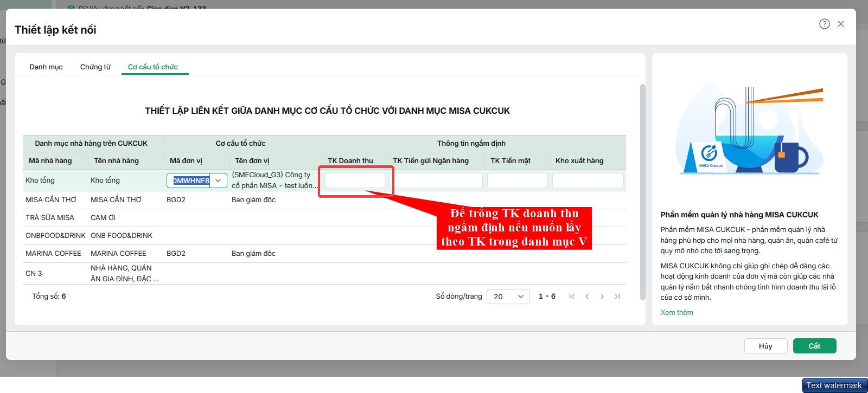The width and height of the screenshot is (868, 393).
Task: Click the MISA Cukcuk illustration image
Action: click(x=750, y=128)
